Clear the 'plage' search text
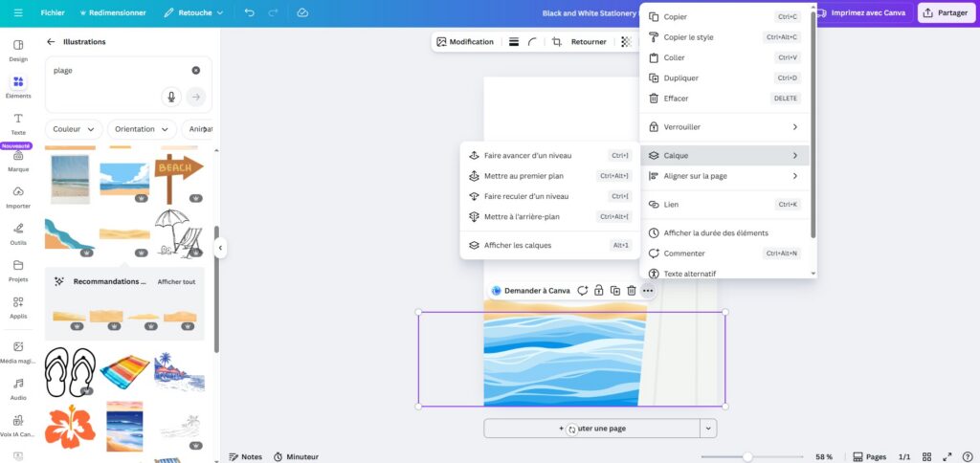Image resolution: width=980 pixels, height=463 pixels. (195, 70)
